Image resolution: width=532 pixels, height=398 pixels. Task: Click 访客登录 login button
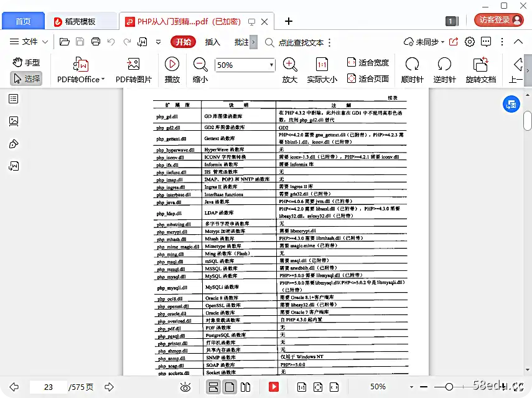point(499,20)
